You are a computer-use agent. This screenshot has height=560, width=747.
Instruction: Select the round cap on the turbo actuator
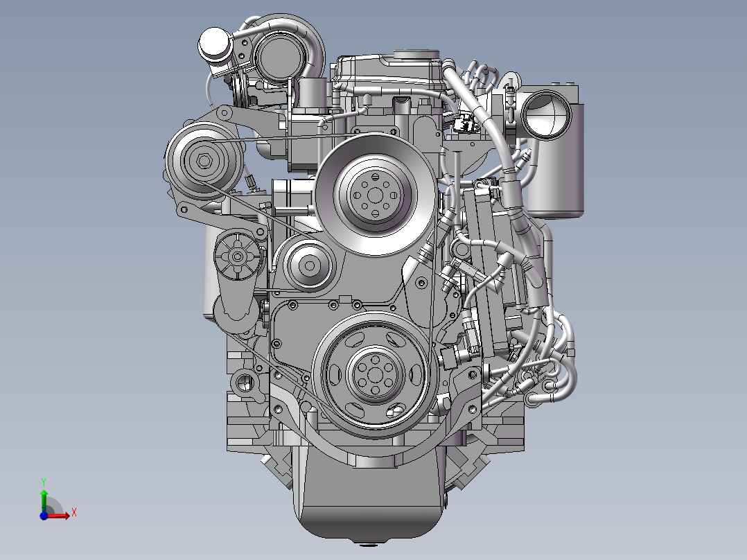213,44
